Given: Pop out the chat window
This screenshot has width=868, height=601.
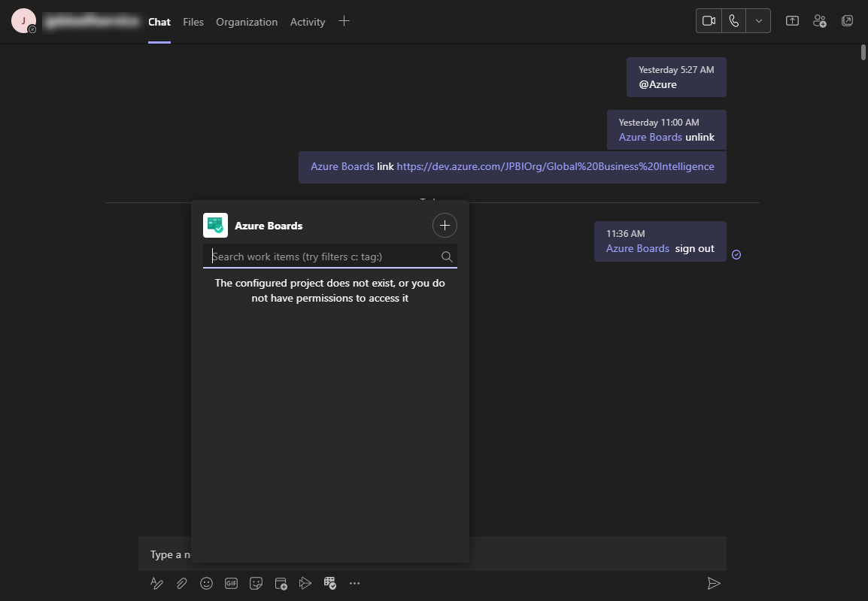Looking at the screenshot, I should click(x=847, y=21).
